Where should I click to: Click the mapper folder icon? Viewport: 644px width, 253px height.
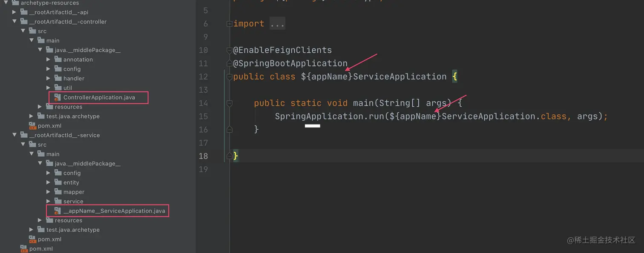[58, 191]
